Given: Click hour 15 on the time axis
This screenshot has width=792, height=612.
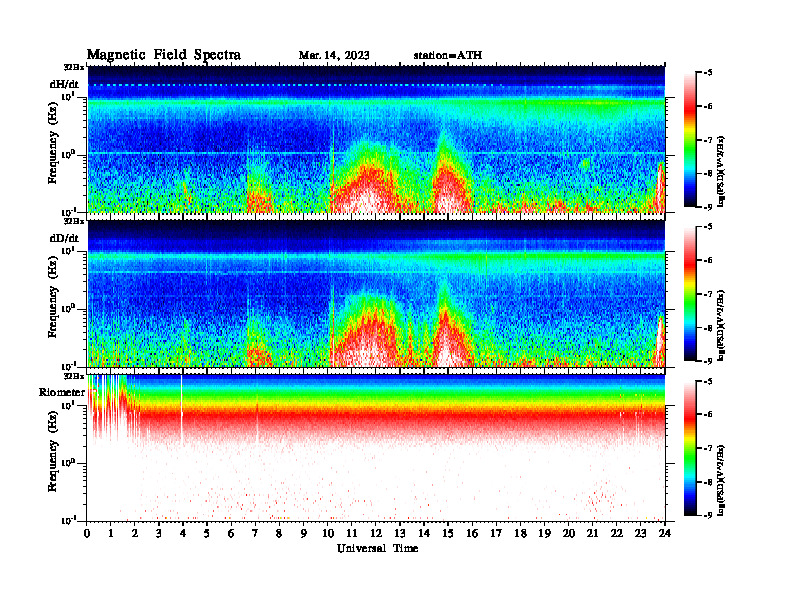Looking at the screenshot, I should coord(448,534).
